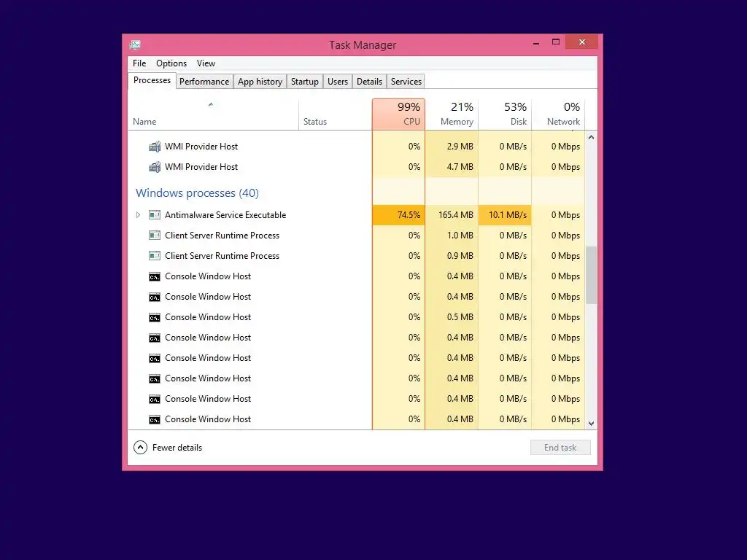The width and height of the screenshot is (747, 560).
Task: Minimize the Task Manager window
Action: pos(536,42)
